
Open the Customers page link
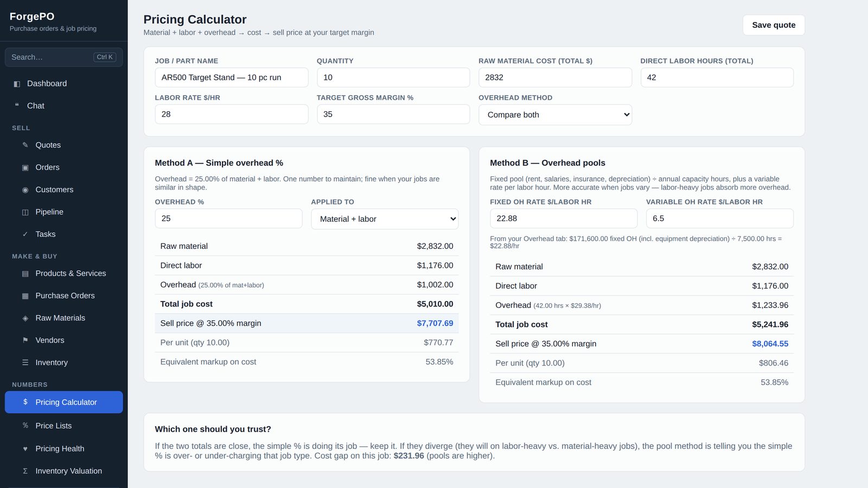[64, 190]
